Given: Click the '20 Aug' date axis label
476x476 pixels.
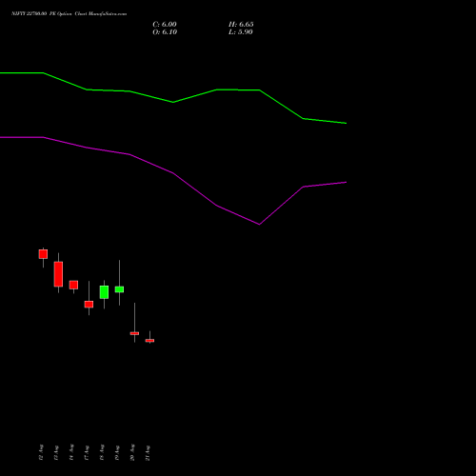Looking at the screenshot, I should [132, 452].
